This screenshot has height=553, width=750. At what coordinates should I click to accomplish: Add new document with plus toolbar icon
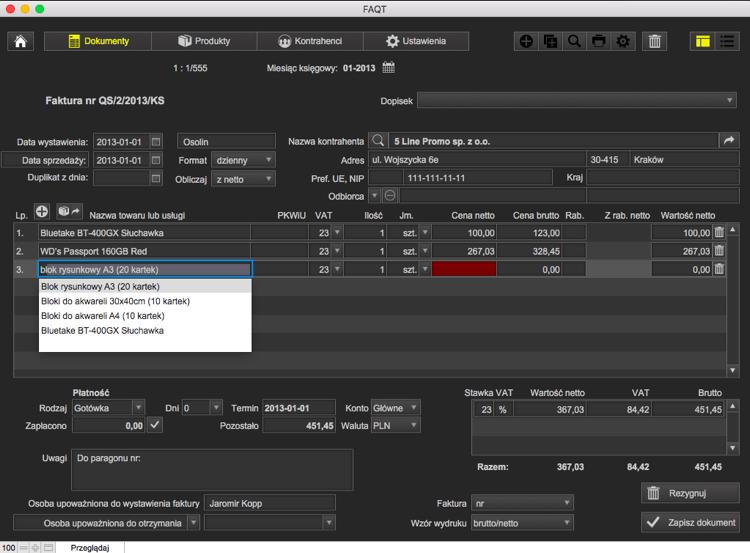coord(526,41)
